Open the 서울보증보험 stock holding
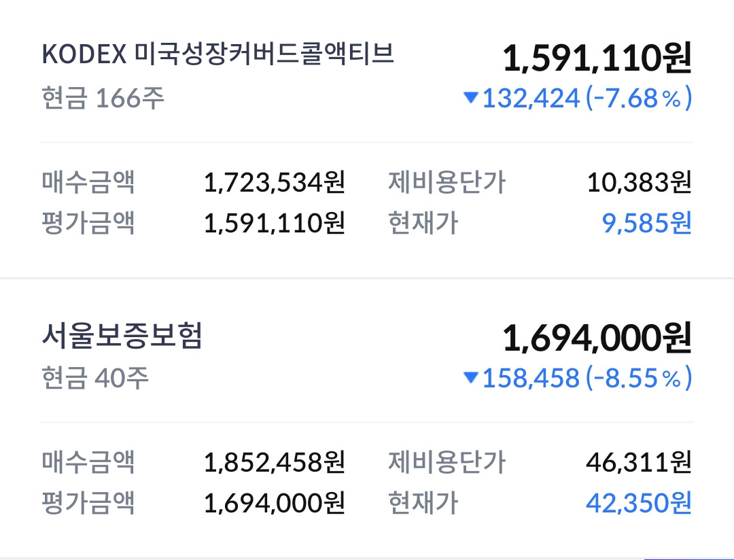Viewport: 734px width, 560px height. coord(122,335)
